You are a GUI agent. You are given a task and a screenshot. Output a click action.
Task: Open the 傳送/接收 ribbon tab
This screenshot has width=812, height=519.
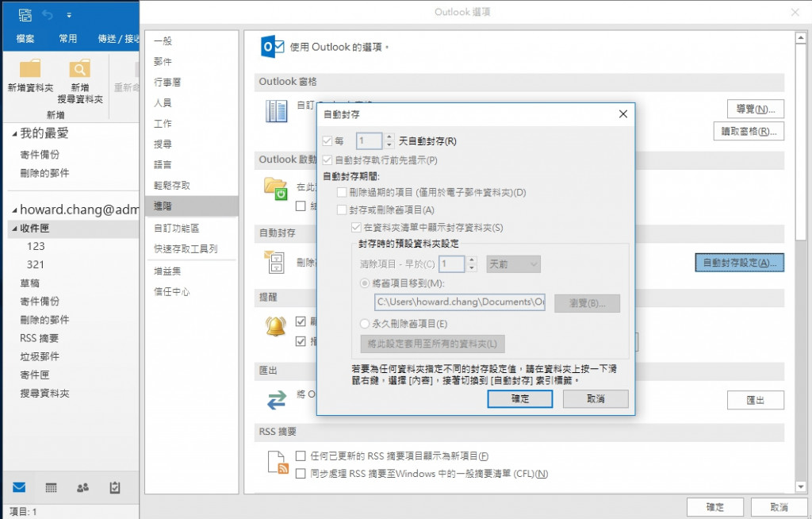(118, 38)
